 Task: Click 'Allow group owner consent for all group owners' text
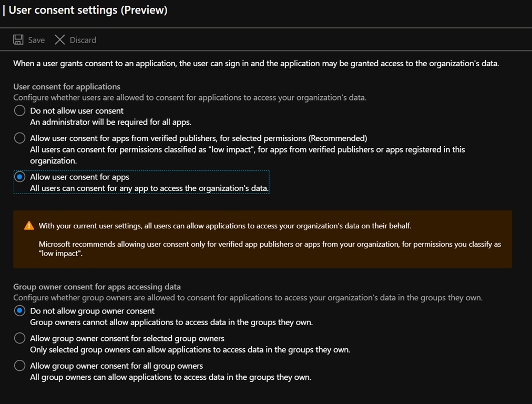tap(116, 366)
